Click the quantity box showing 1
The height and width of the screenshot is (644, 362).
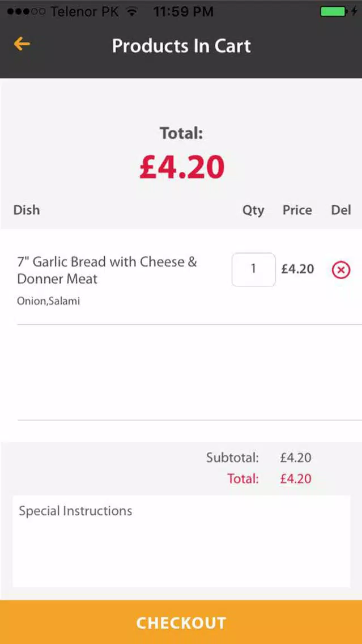click(254, 269)
